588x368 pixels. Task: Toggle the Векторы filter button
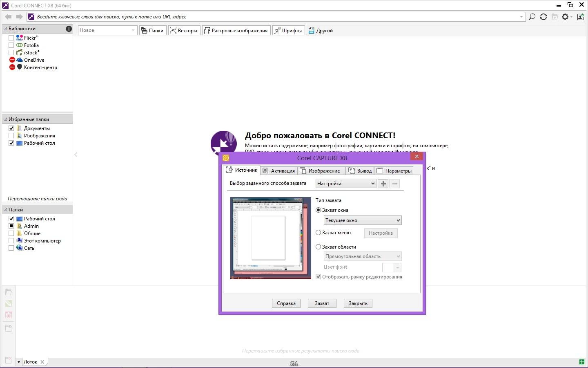point(184,30)
